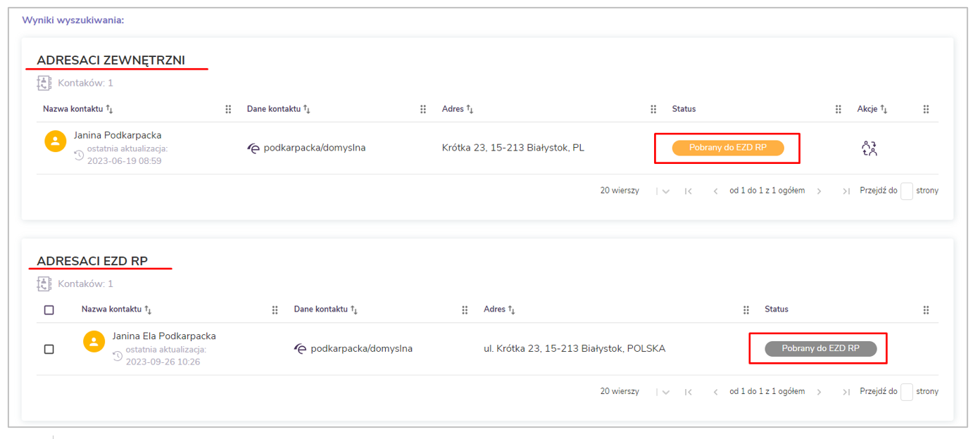Click the action icon for Janina Podkarpacka
This screenshot has width=980, height=439.
(869, 148)
